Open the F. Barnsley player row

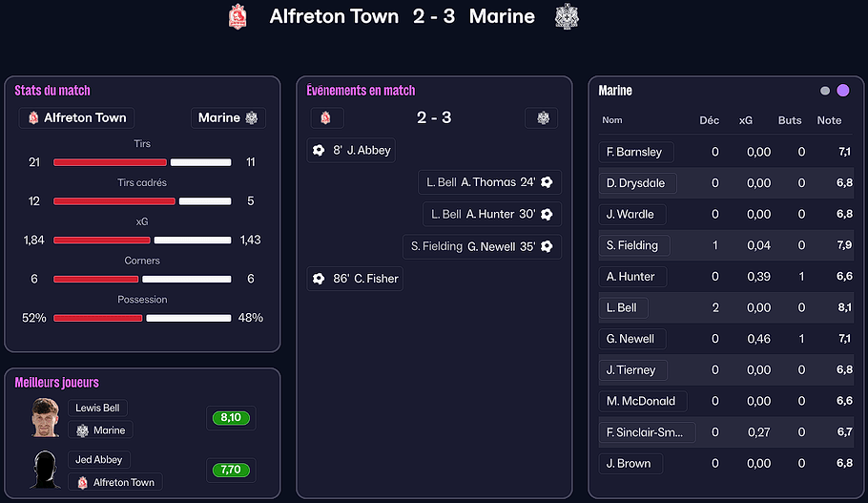point(633,152)
